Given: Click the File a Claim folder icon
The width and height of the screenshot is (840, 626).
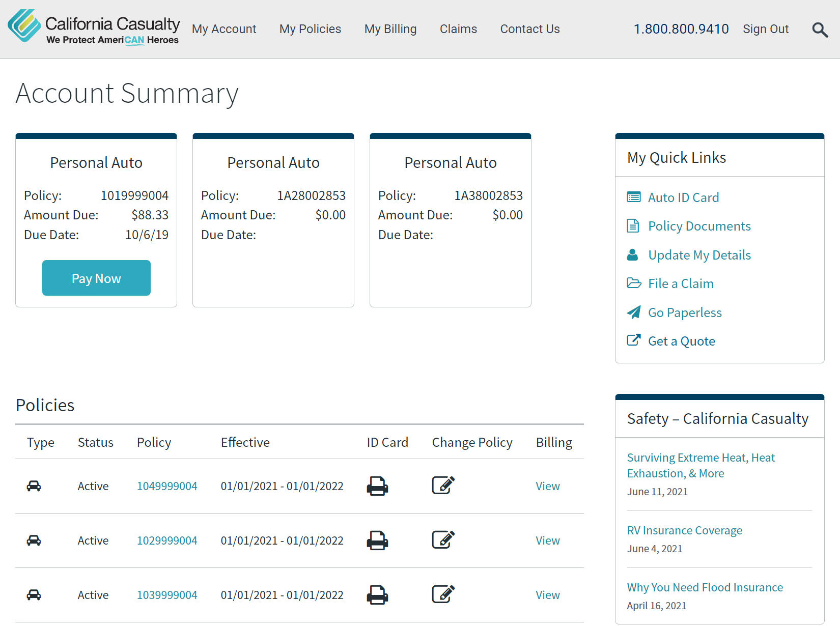Looking at the screenshot, I should click(x=634, y=283).
